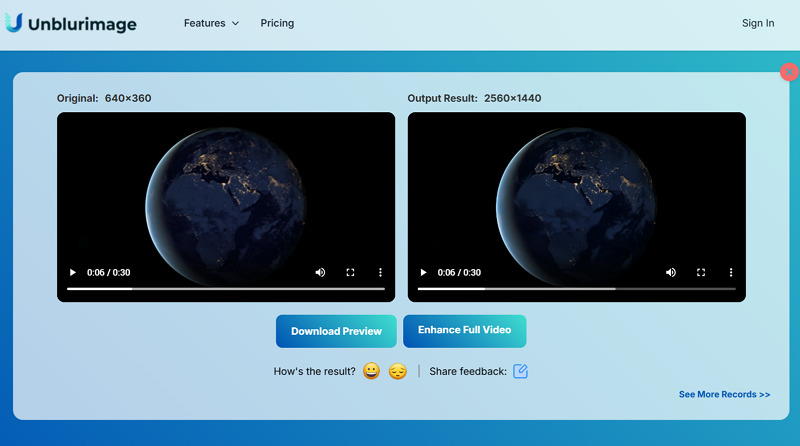
Task: Open the Pricing page
Action: pos(277,23)
